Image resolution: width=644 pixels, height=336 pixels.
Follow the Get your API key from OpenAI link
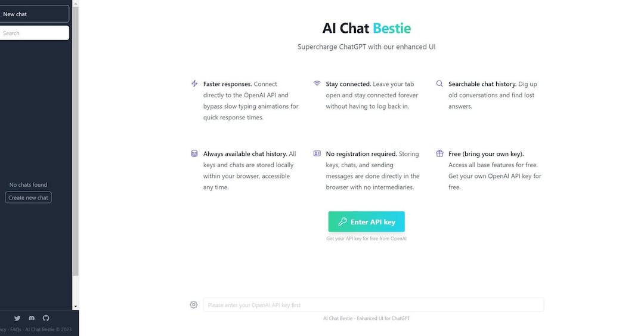[366, 239]
